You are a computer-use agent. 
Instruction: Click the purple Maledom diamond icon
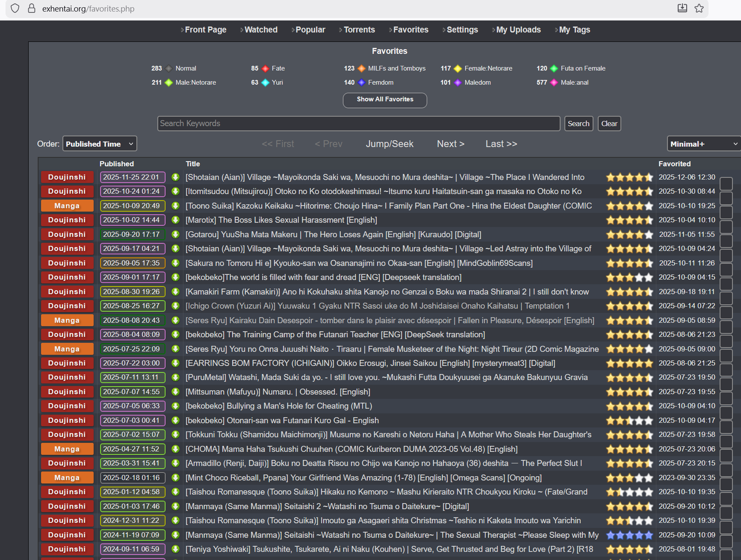tap(458, 83)
